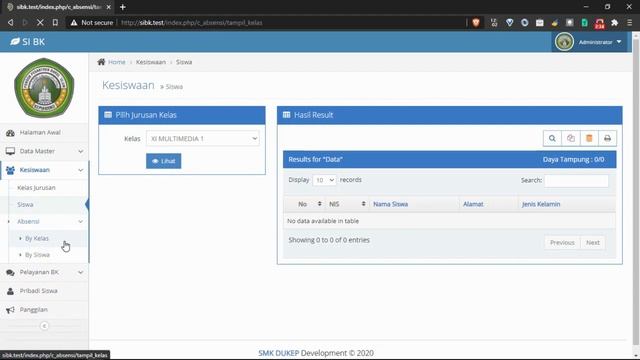The width and height of the screenshot is (640, 360).
Task: Open Absensi By Kelas
Action: point(37,238)
